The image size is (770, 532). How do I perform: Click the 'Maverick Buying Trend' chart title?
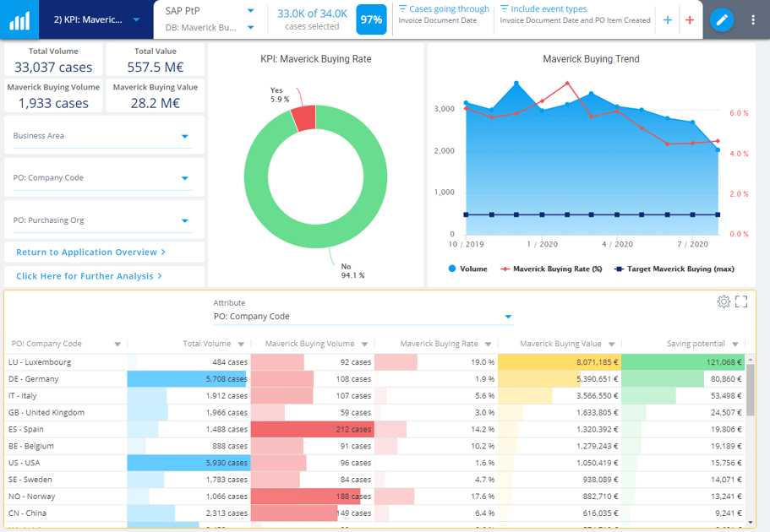tap(591, 59)
